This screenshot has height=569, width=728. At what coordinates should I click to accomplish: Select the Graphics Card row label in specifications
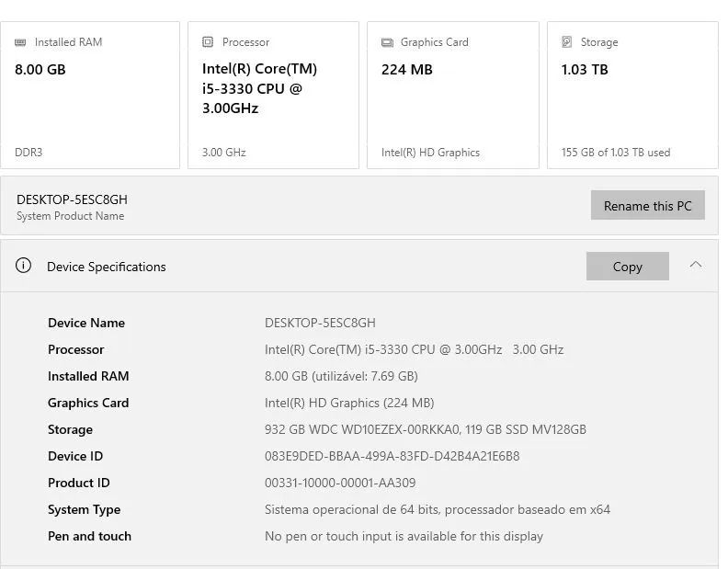(88, 403)
